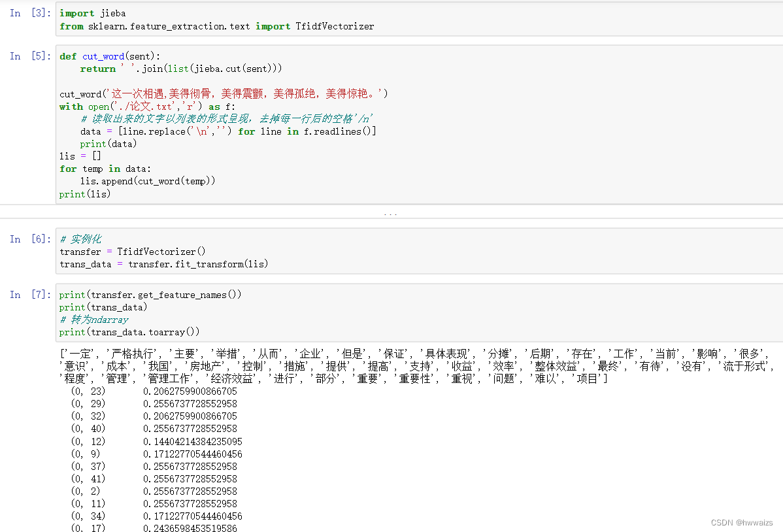783x532 pixels.
Task: Click the feature word '流于形式' in output
Action: (x=744, y=366)
